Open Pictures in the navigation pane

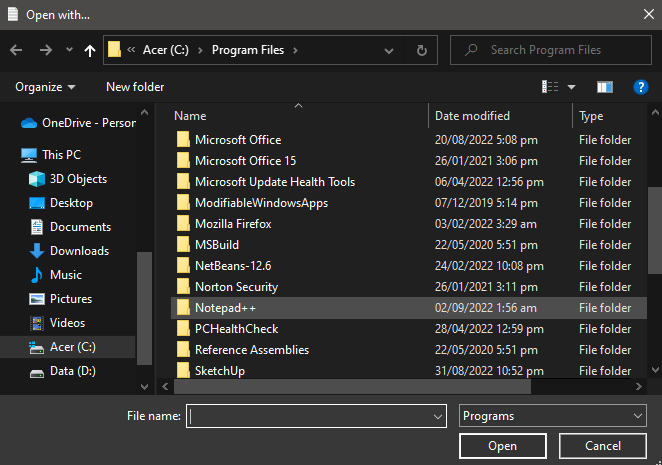pos(60,299)
